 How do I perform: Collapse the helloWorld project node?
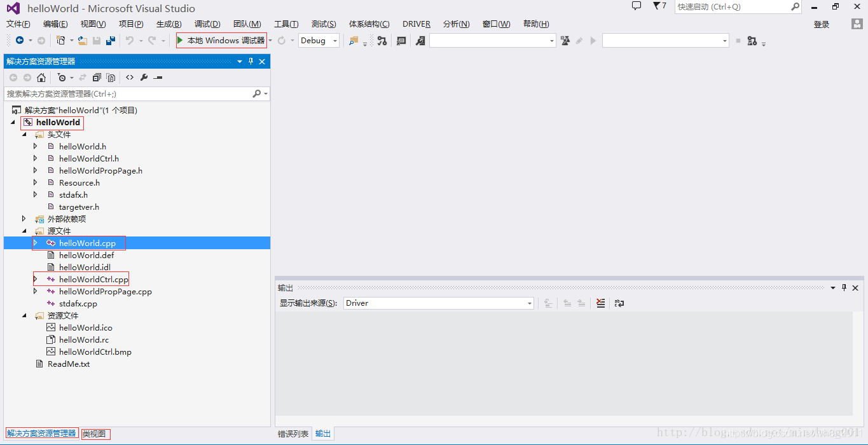[13, 122]
